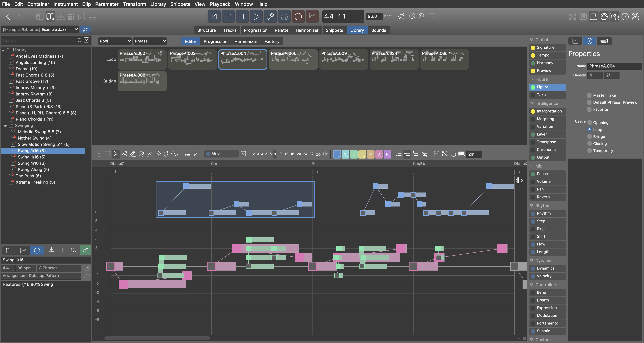Image resolution: width=644 pixels, height=343 pixels.
Task: Select the PhraseA.006 thumbnail
Action: click(x=293, y=59)
